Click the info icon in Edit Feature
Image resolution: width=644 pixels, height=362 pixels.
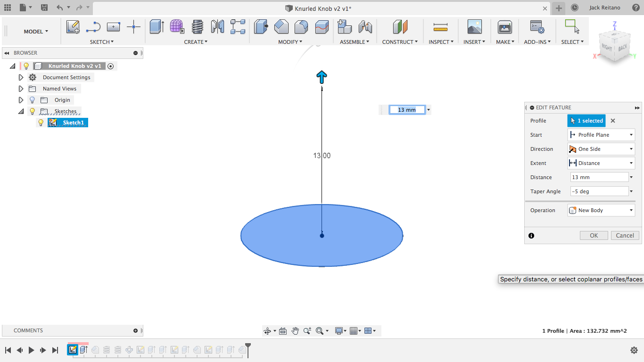531,236
